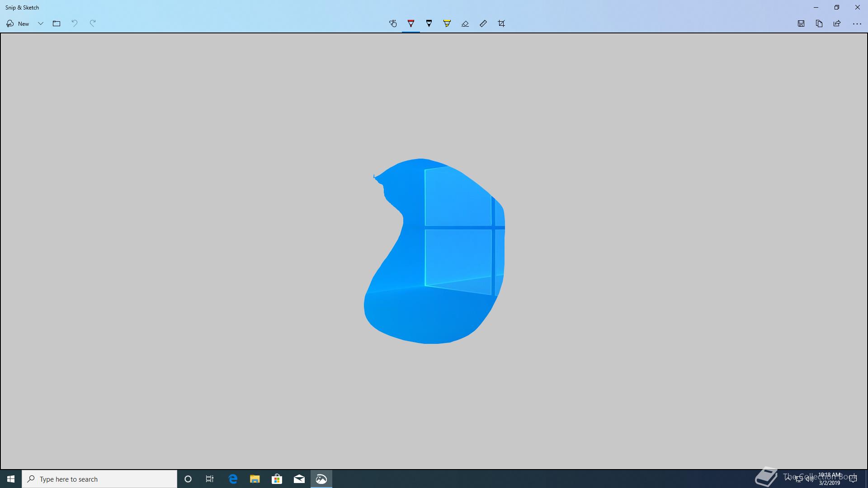The height and width of the screenshot is (488, 868).
Task: Share the snip
Action: click(x=837, y=23)
